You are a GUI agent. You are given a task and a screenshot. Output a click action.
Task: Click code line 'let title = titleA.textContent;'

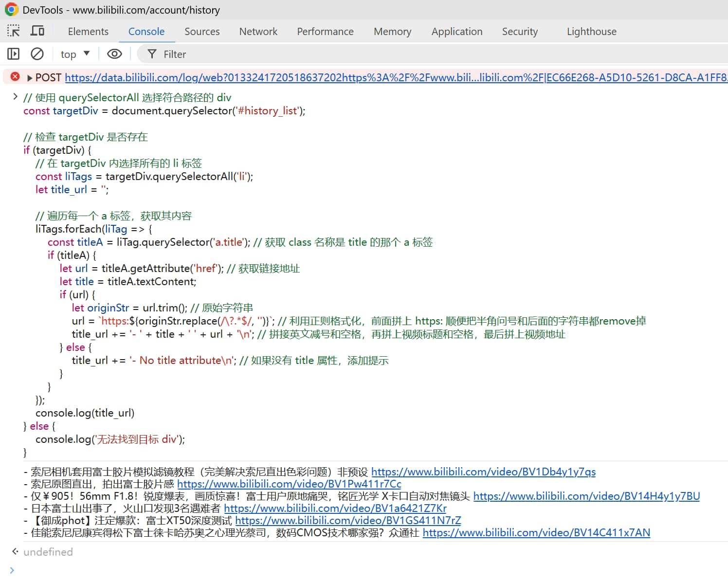[x=128, y=281]
